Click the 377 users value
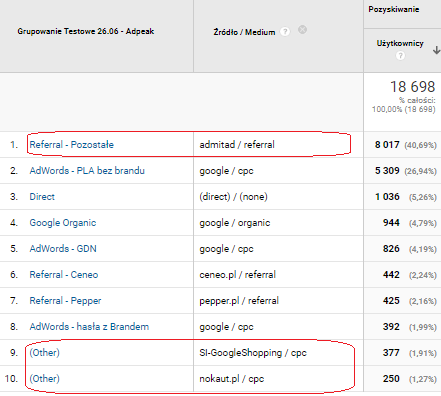Screen dimensions: 441x396 pos(391,353)
